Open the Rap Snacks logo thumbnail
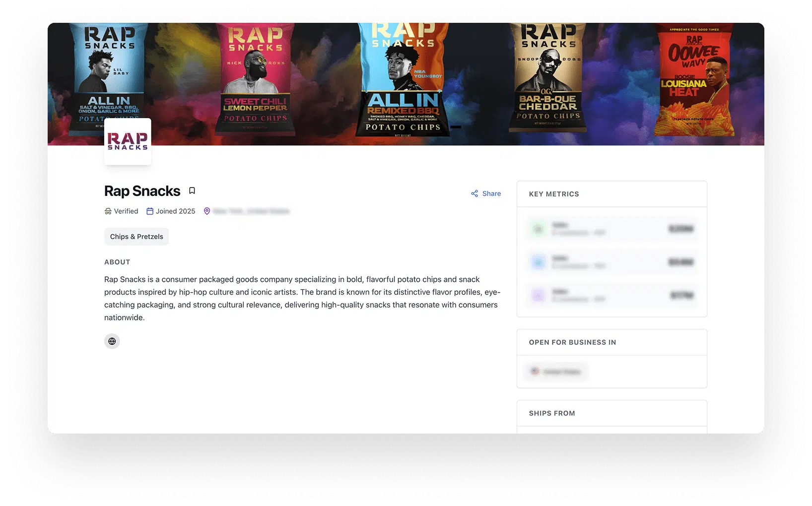 tap(127, 141)
